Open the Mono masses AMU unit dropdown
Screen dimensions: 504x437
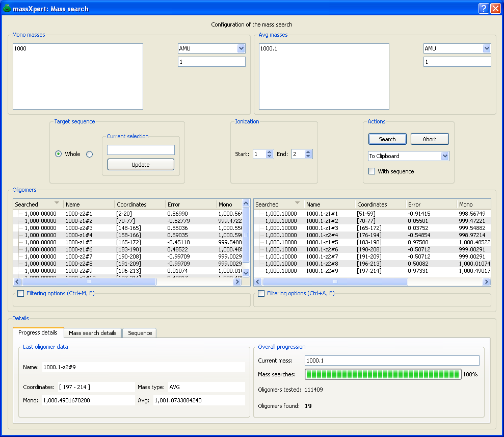241,48
